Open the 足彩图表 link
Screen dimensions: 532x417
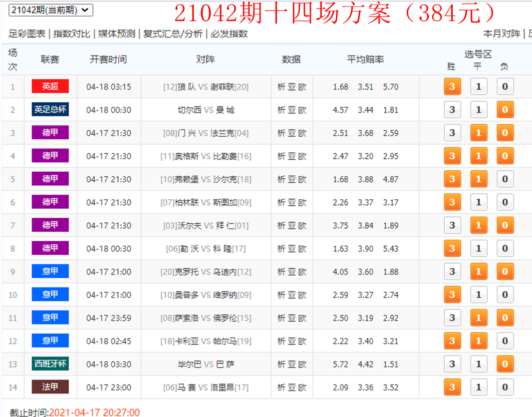tap(27, 33)
